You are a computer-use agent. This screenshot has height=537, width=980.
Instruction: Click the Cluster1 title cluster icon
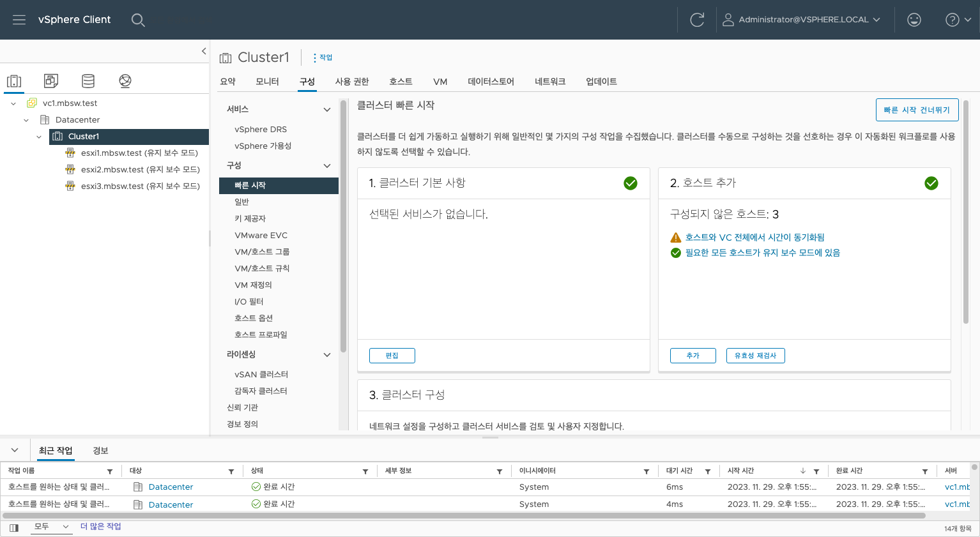click(x=226, y=58)
